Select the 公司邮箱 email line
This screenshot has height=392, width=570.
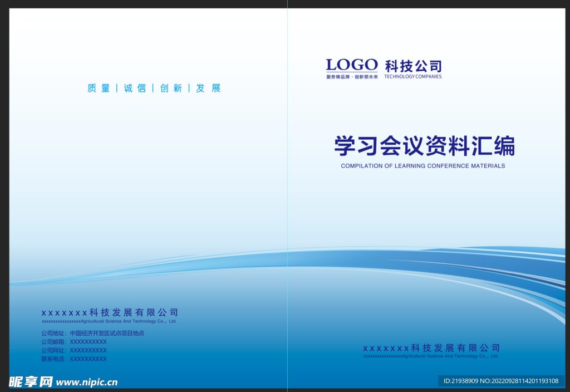pyautogui.click(x=74, y=342)
